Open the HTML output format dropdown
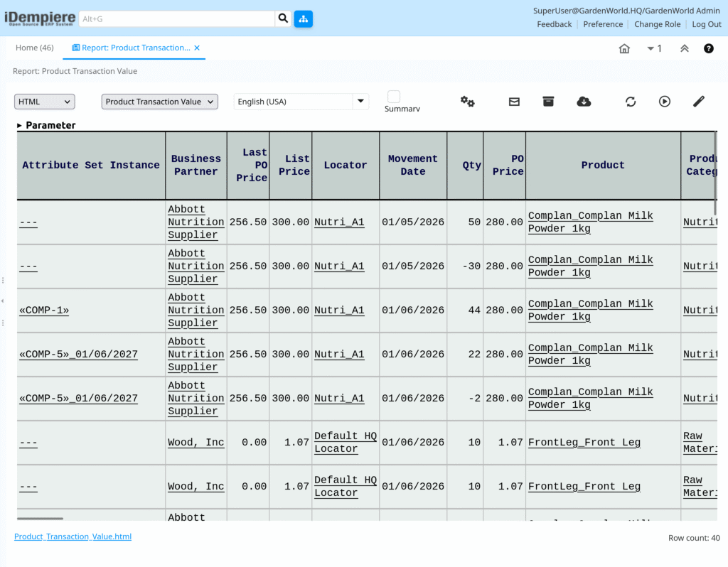 point(44,102)
